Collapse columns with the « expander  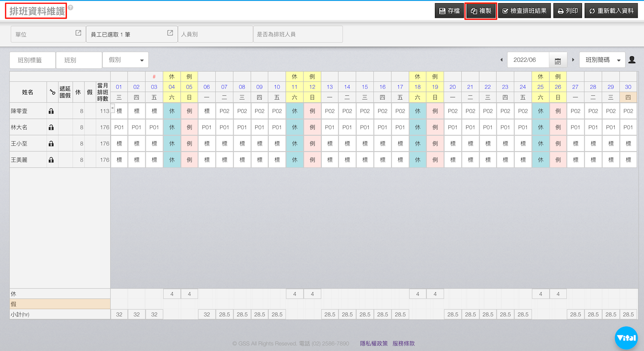tap(113, 108)
